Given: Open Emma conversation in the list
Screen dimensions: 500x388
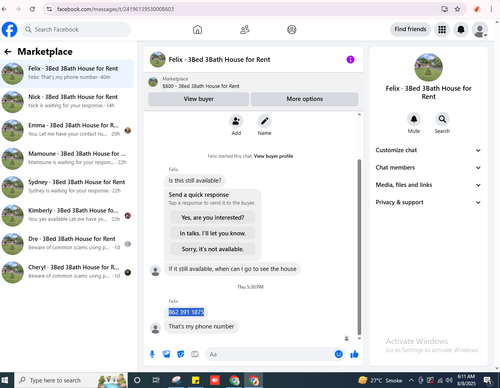Looking at the screenshot, I should (67, 130).
